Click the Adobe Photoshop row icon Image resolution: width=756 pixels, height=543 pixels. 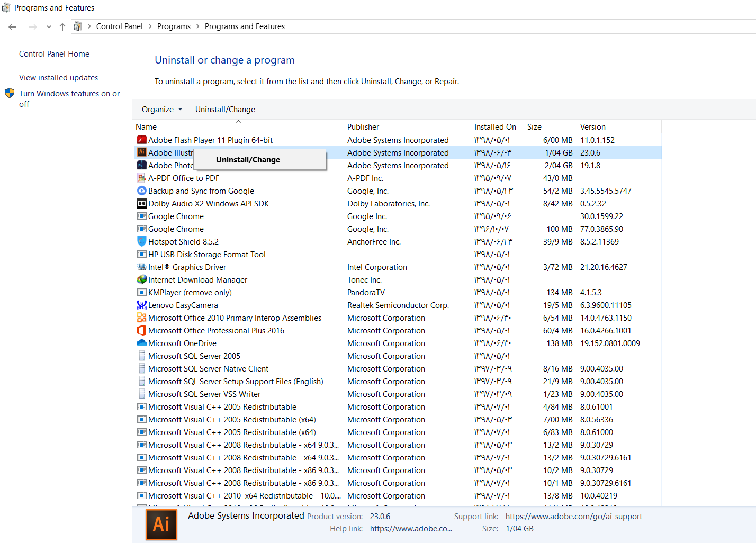tap(142, 165)
